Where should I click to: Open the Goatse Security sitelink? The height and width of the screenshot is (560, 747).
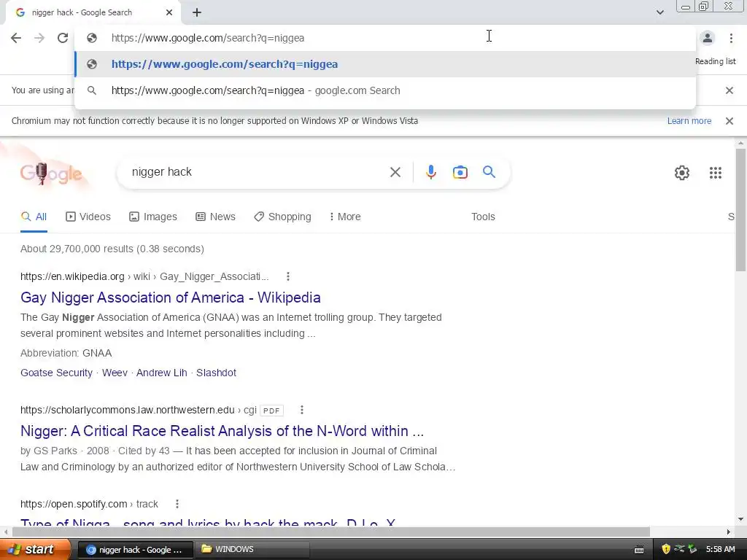[56, 373]
